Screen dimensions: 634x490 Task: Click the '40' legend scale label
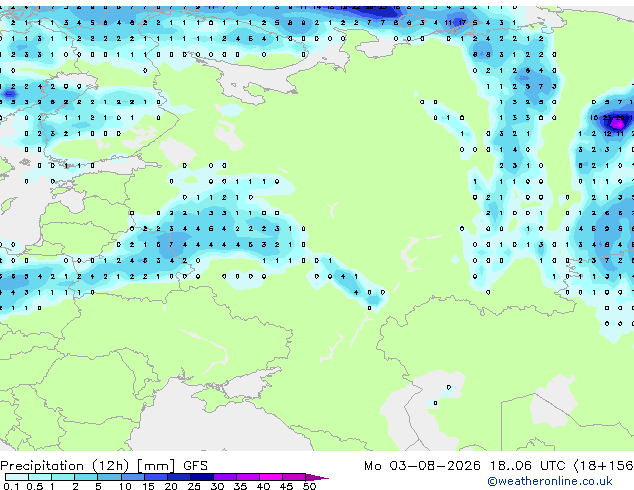click(263, 486)
